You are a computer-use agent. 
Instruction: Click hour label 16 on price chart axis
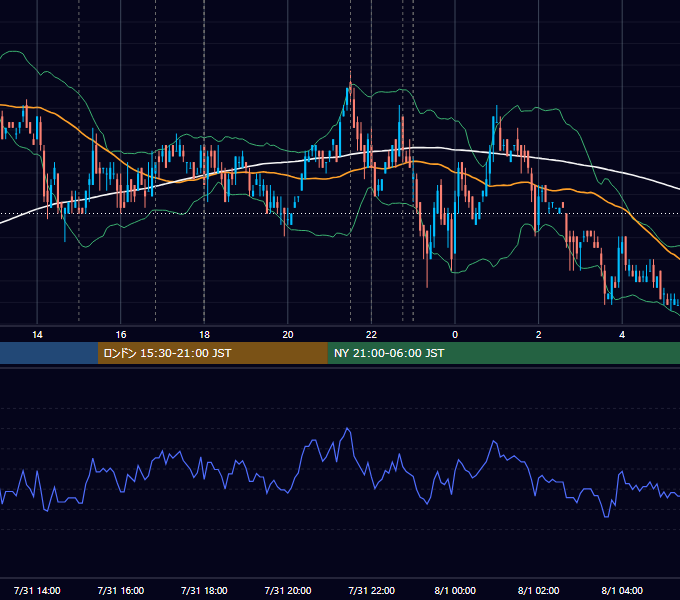click(x=121, y=335)
